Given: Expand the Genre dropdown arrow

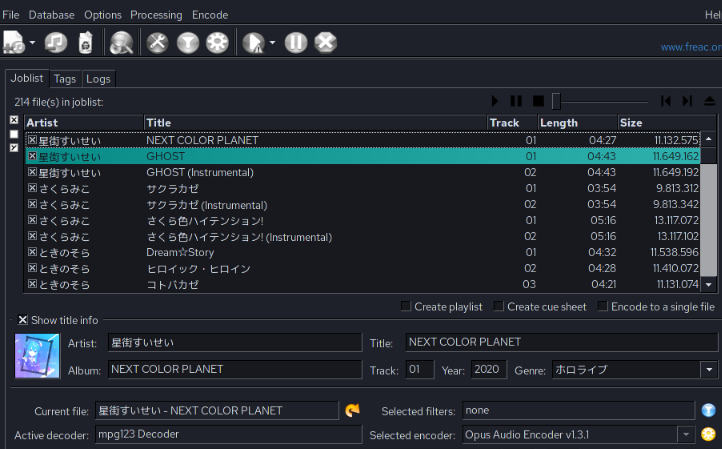Looking at the screenshot, I should click(709, 369).
